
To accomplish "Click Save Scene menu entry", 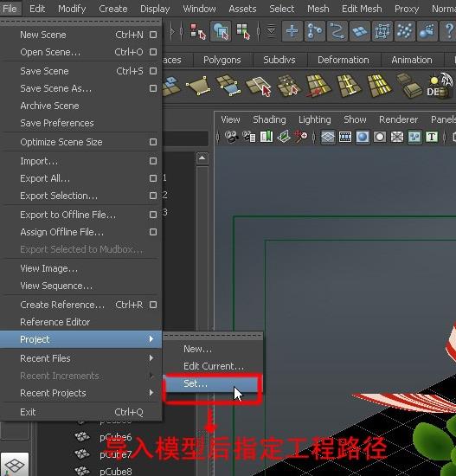I will (80, 71).
